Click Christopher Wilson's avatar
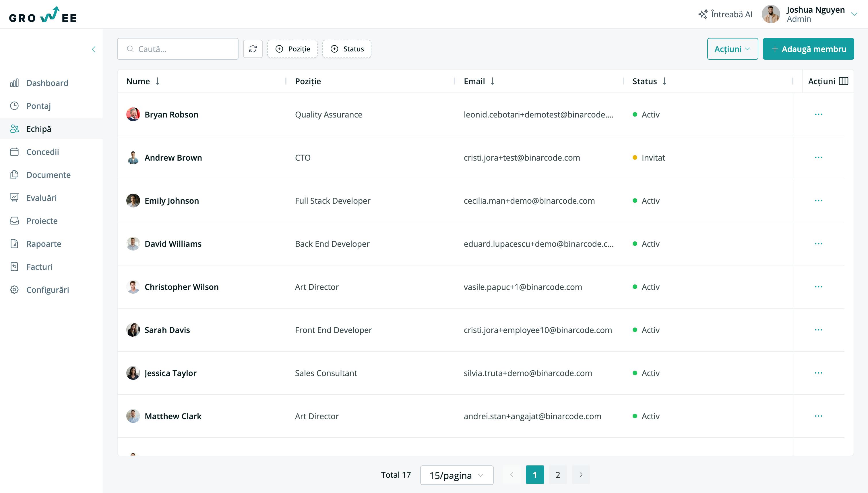868x493 pixels. [133, 287]
